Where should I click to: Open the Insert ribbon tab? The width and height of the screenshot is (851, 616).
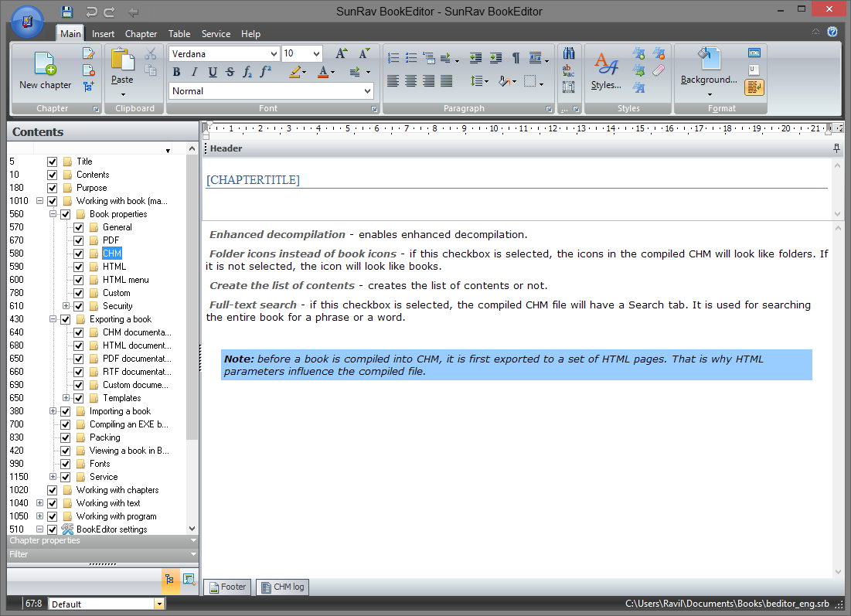click(103, 34)
